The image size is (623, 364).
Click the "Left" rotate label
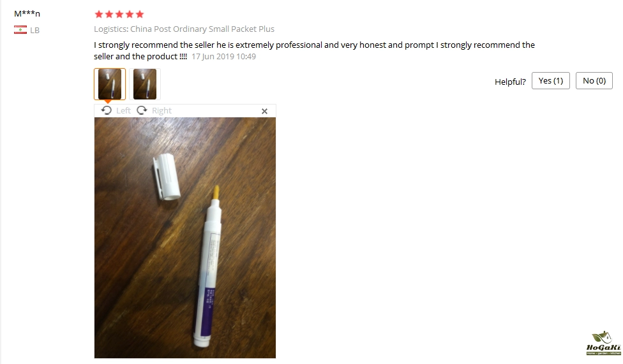tap(123, 111)
